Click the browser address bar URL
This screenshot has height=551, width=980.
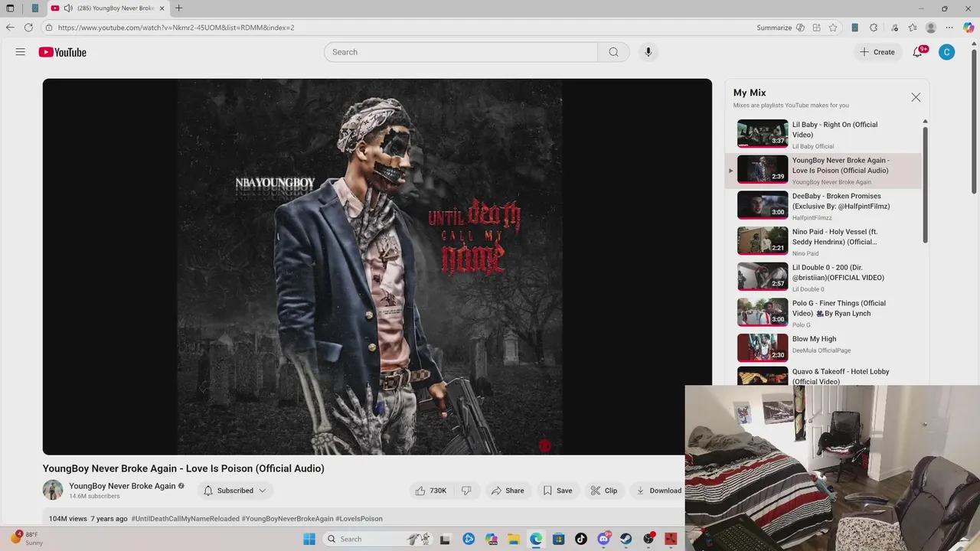pyautogui.click(x=176, y=28)
